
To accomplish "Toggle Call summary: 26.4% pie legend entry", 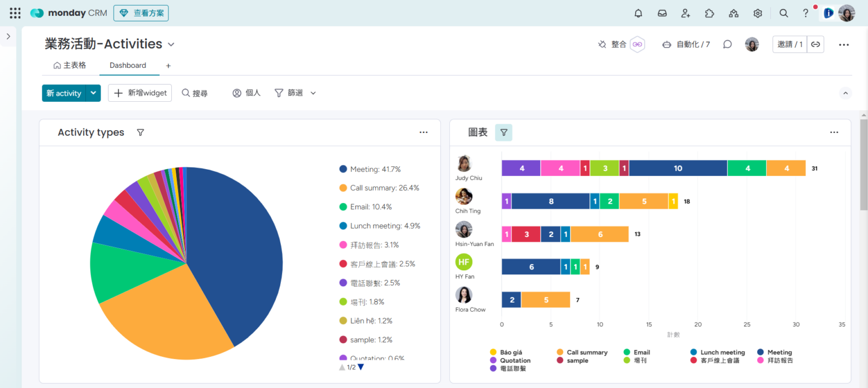I will click(x=379, y=188).
